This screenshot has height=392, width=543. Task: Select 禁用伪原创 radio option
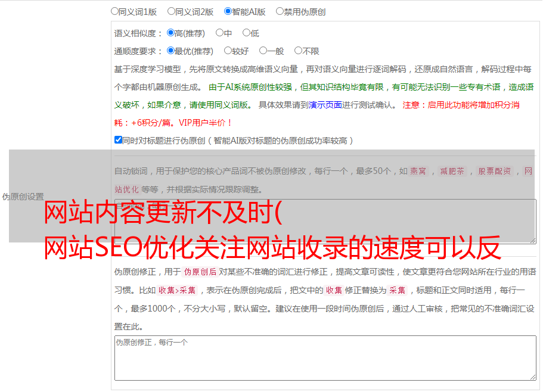[280, 11]
